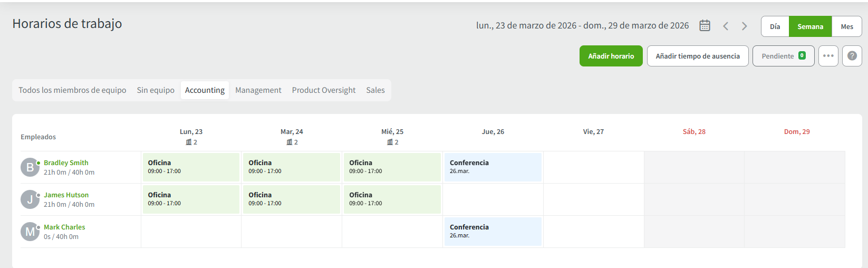Click the help question mark icon

pos(852,56)
